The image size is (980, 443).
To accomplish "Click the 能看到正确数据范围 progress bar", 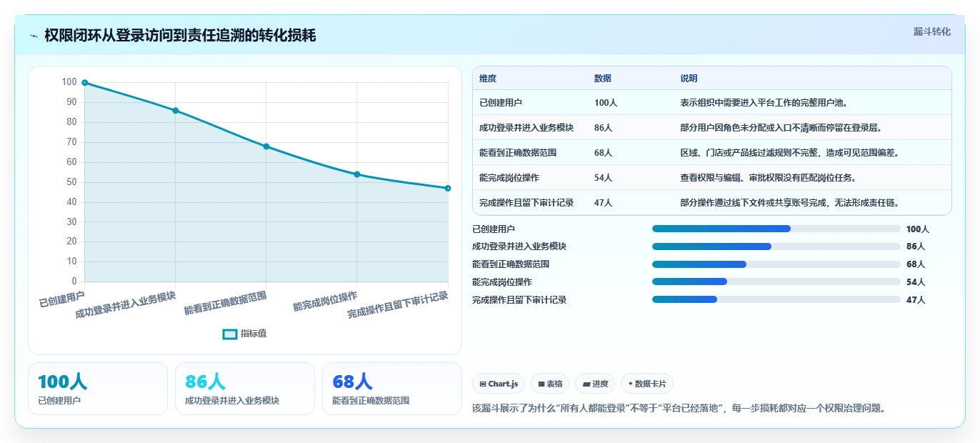I will 776,264.
